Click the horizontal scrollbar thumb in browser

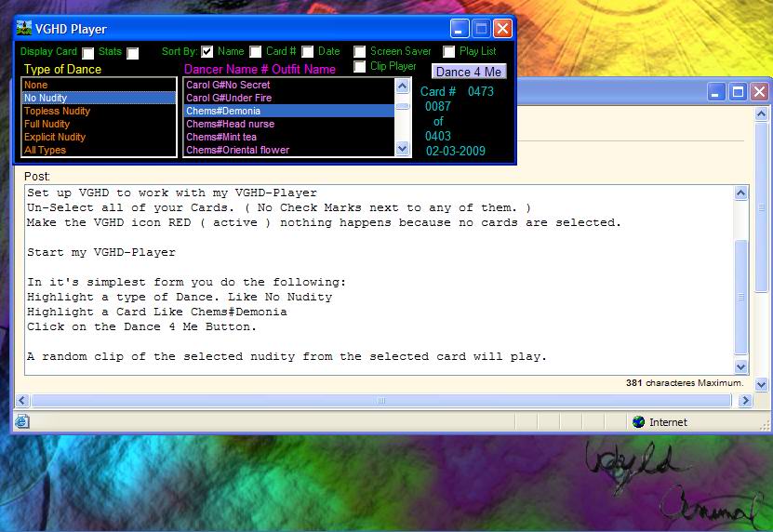(380, 400)
